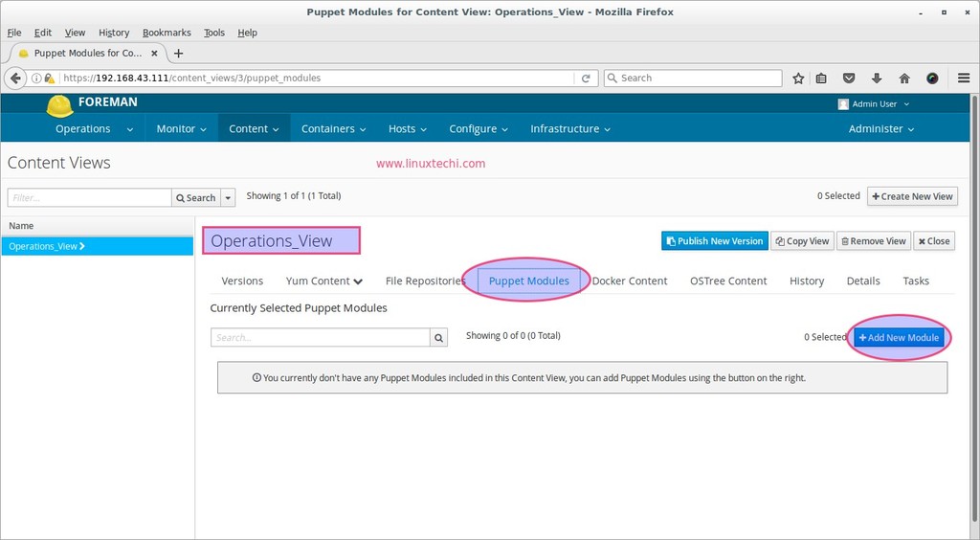
Task: Click the Firefox Search box
Action: (x=693, y=79)
